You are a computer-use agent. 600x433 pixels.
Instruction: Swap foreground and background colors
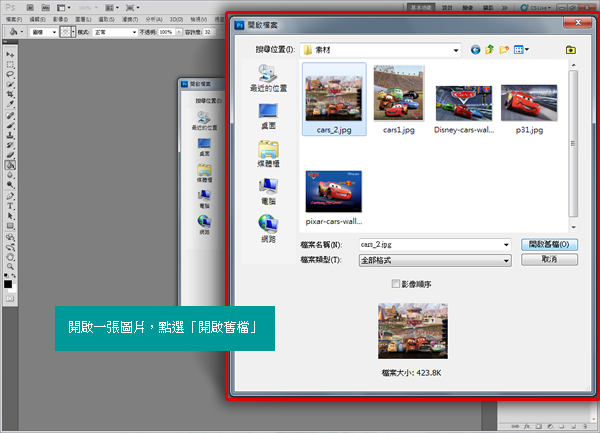[x=13, y=275]
